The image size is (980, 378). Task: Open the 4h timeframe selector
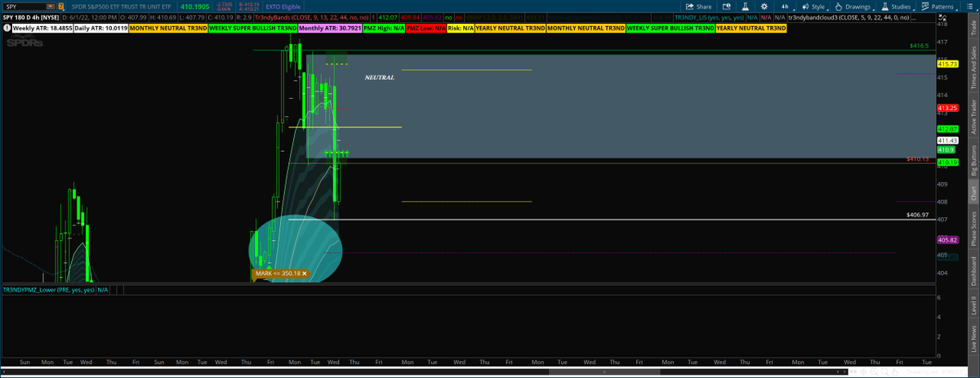point(784,6)
